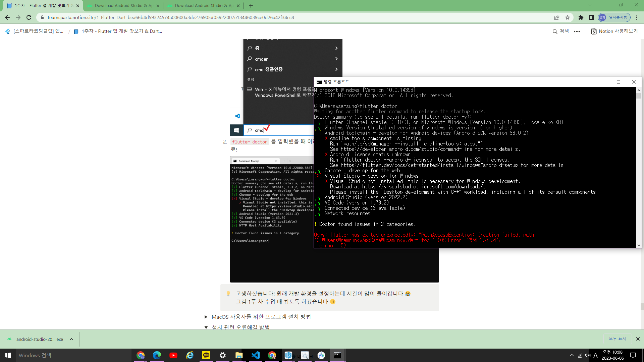The height and width of the screenshot is (362, 644).
Task: Open the tab search chevron in Chrome
Action: point(590,5)
